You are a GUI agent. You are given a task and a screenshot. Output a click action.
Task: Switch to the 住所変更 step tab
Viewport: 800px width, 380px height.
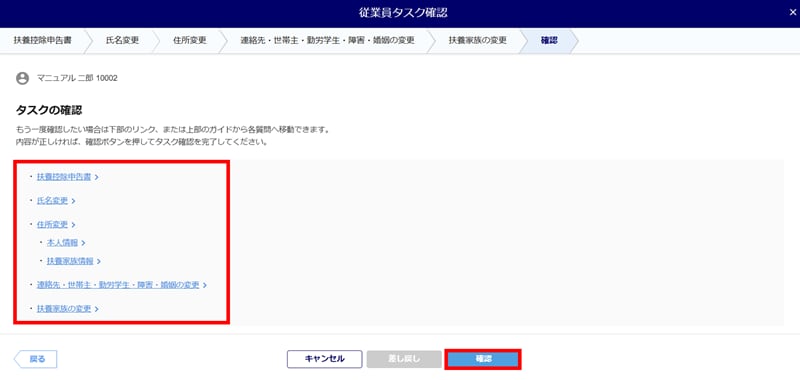tap(189, 41)
